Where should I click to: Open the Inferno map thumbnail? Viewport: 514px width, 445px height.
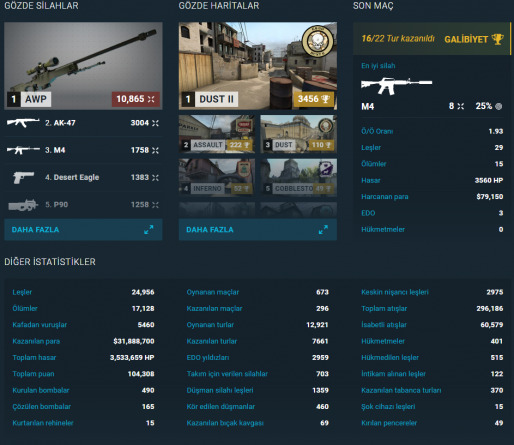click(x=217, y=177)
